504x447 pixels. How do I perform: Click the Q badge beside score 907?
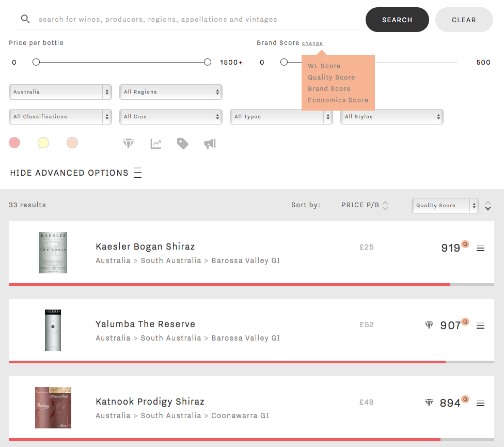[x=465, y=321]
